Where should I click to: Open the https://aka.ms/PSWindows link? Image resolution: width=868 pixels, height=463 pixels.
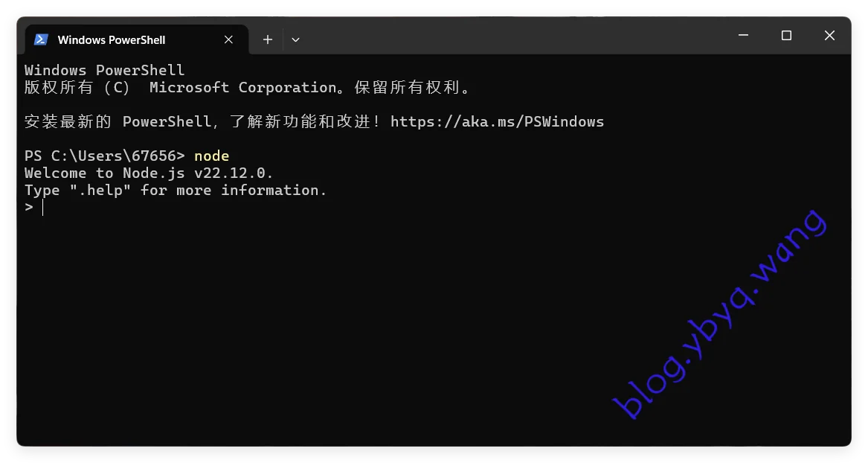pos(497,121)
